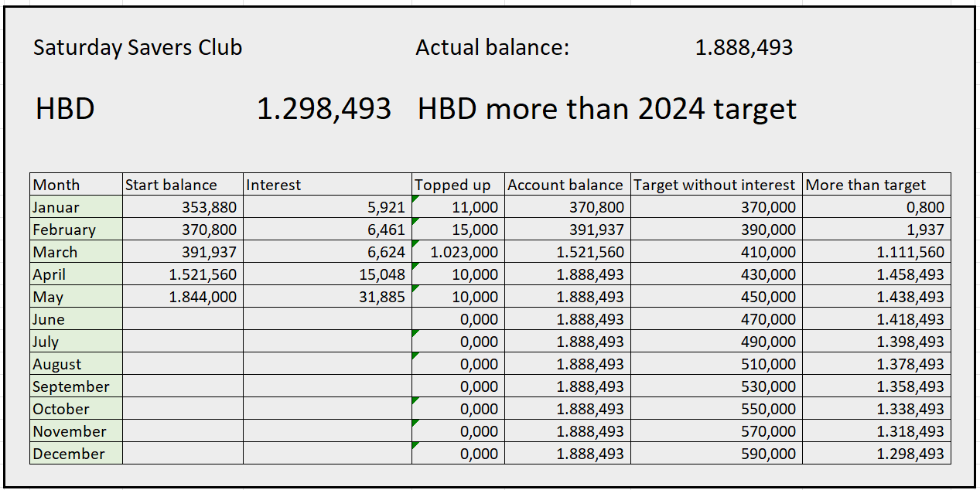980x490 pixels.
Task: Click the "September" month cell
Action: pos(76,386)
